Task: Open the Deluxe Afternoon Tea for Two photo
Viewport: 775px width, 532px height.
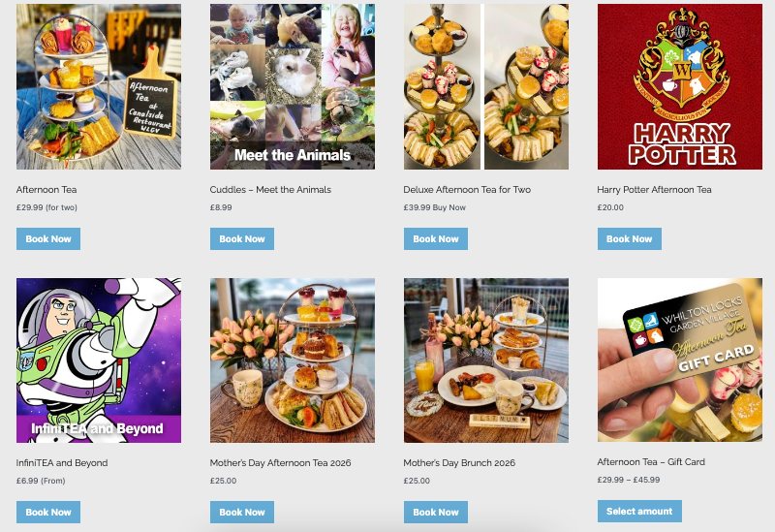Action: 486,86
